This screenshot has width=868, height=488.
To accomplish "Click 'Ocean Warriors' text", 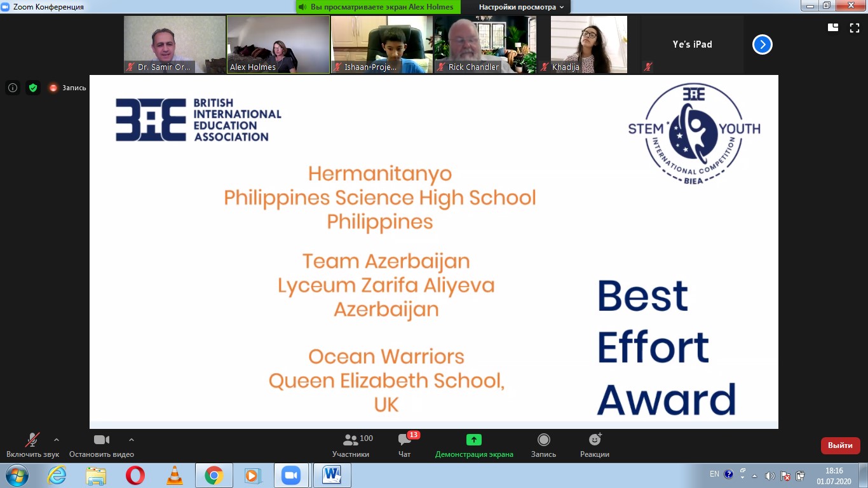I will [x=386, y=356].
